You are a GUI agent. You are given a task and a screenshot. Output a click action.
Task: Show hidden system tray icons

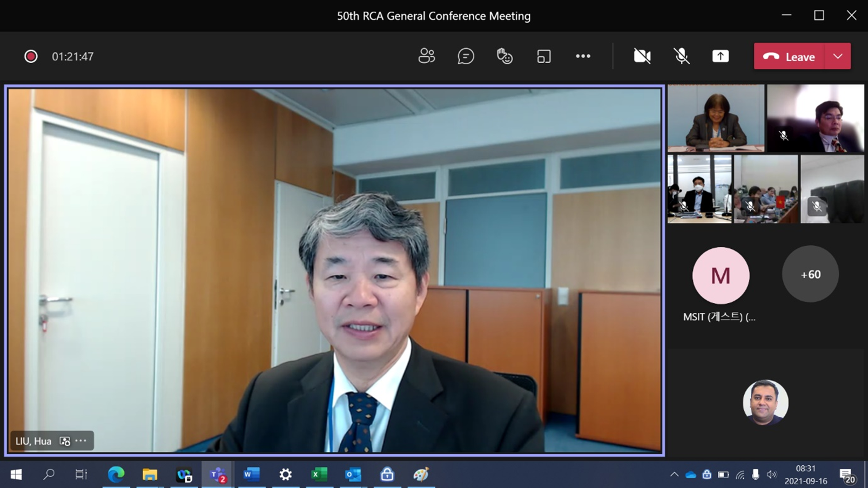(x=674, y=475)
